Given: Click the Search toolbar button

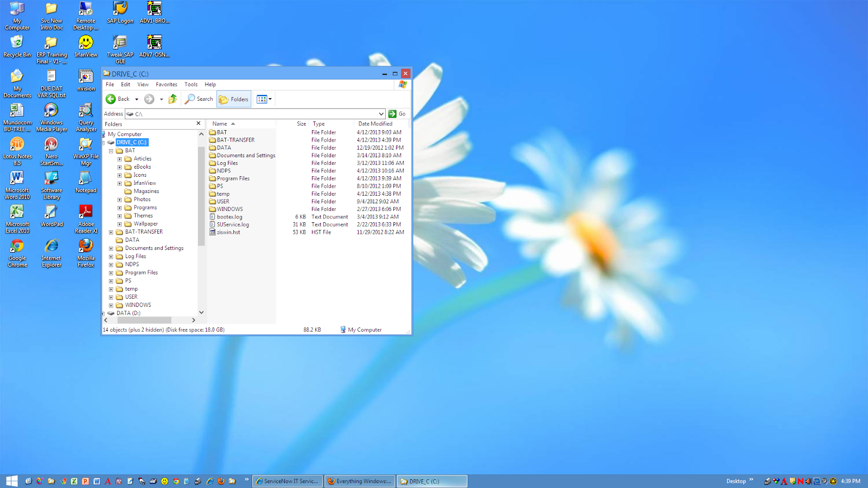Looking at the screenshot, I should point(199,99).
